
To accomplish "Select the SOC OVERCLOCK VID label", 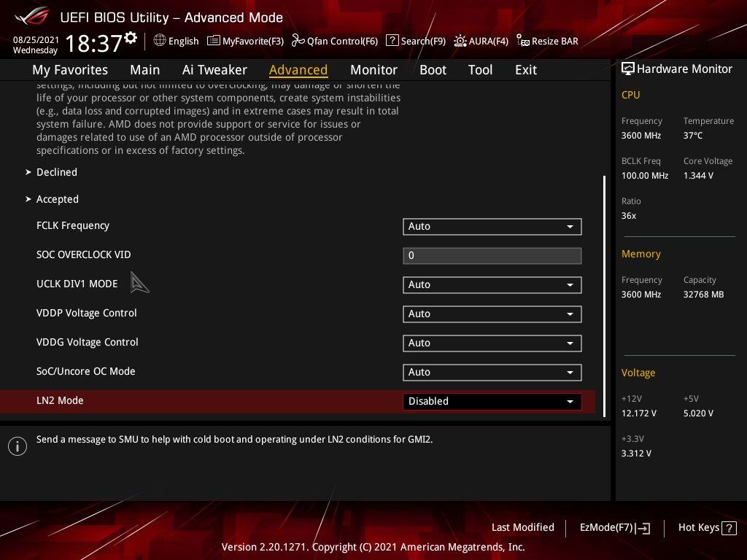I will pyautogui.click(x=83, y=254).
